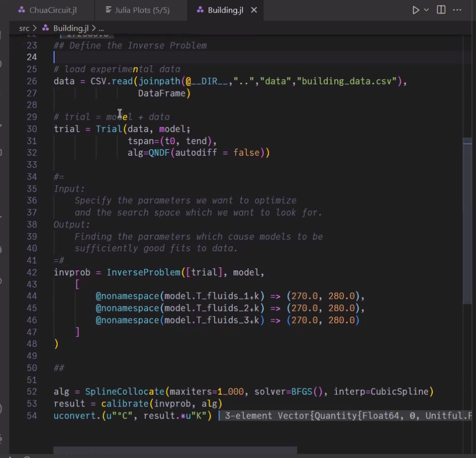Screen dimensions: 476x458
Task: Select the Building.jl editor tab
Action: 225,10
